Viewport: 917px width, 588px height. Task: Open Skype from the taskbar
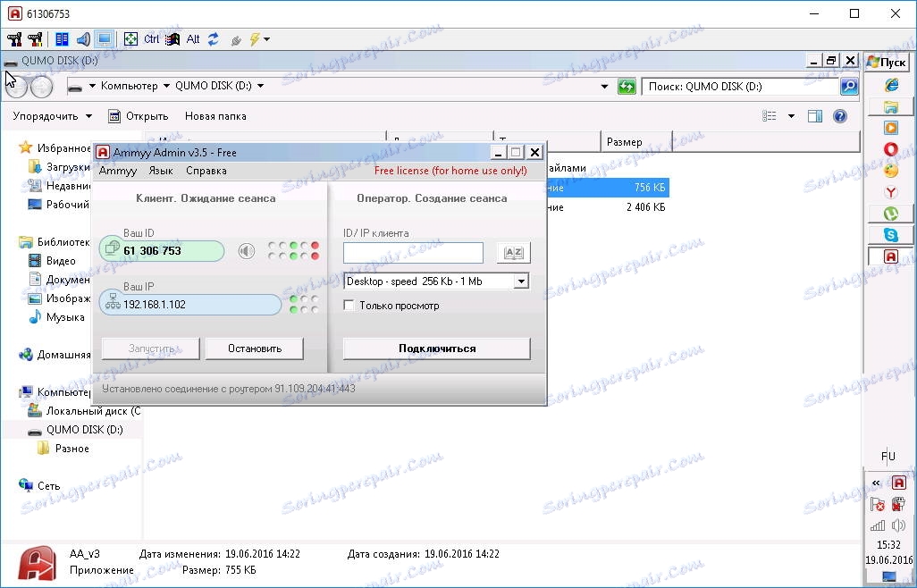[x=891, y=234]
